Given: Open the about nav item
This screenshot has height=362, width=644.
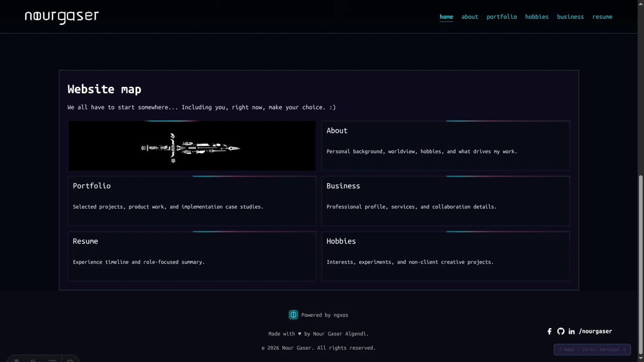Looking at the screenshot, I should click(x=470, y=17).
